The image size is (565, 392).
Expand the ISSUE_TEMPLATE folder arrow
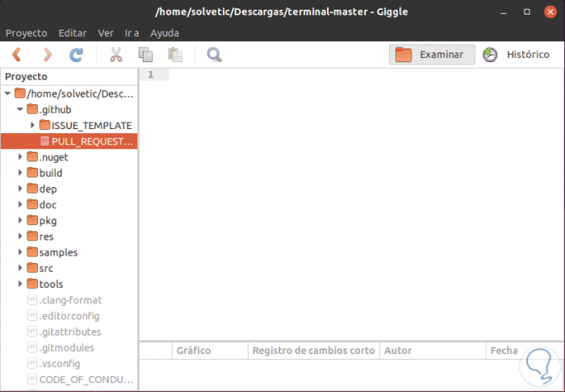(x=32, y=125)
